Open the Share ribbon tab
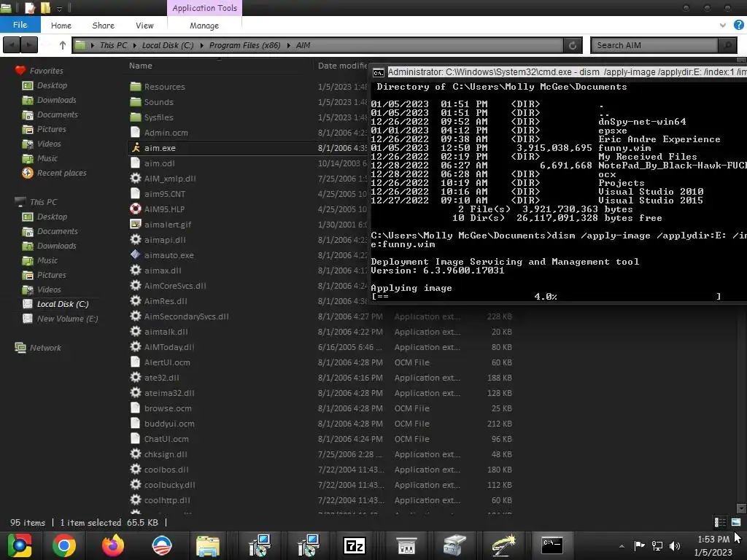The height and width of the screenshot is (560, 747). (104, 26)
